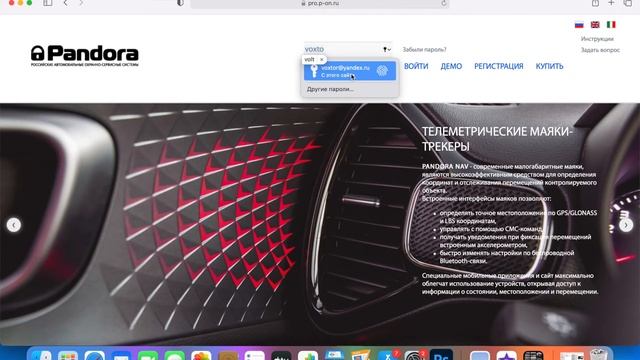
Task: Switch the site language to Italian flag
Action: pos(611,24)
